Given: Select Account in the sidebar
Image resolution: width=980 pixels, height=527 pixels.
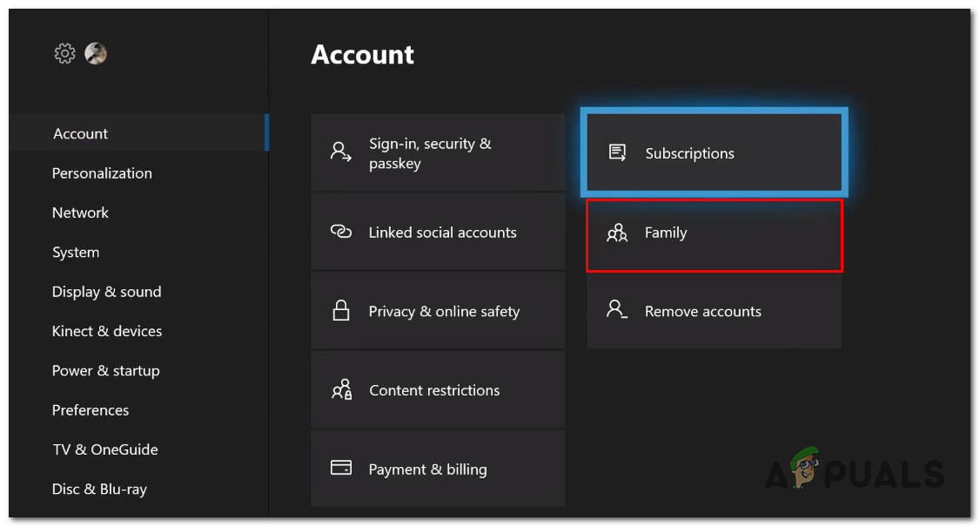Looking at the screenshot, I should 80,133.
